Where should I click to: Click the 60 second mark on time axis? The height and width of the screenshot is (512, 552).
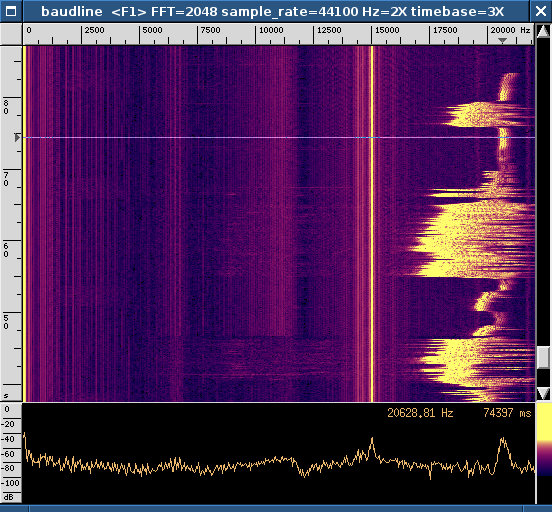(6, 250)
